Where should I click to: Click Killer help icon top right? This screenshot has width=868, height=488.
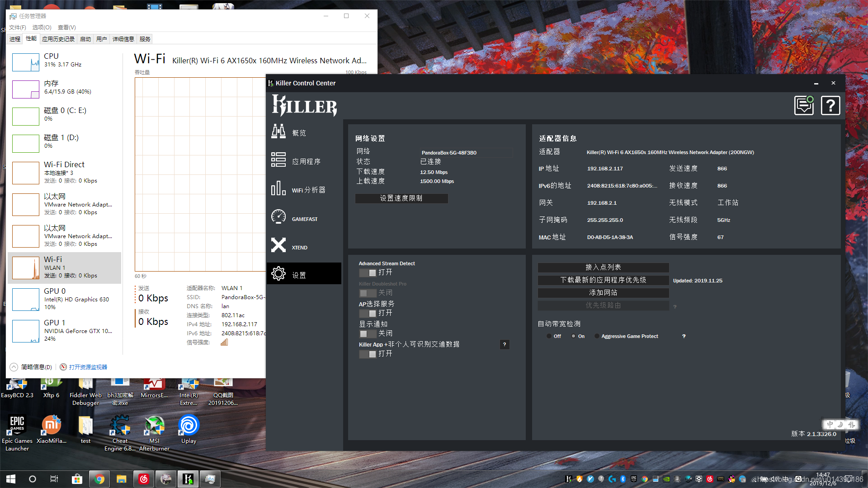click(x=830, y=105)
